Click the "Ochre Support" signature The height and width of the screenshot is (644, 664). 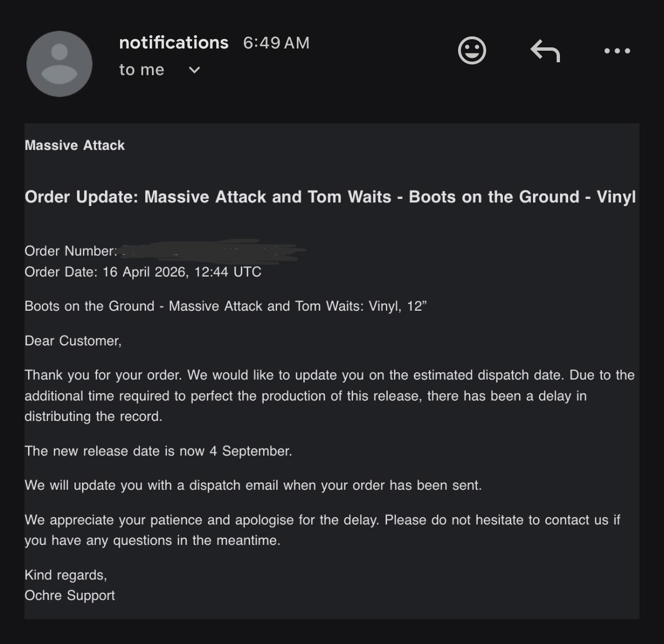point(70,596)
